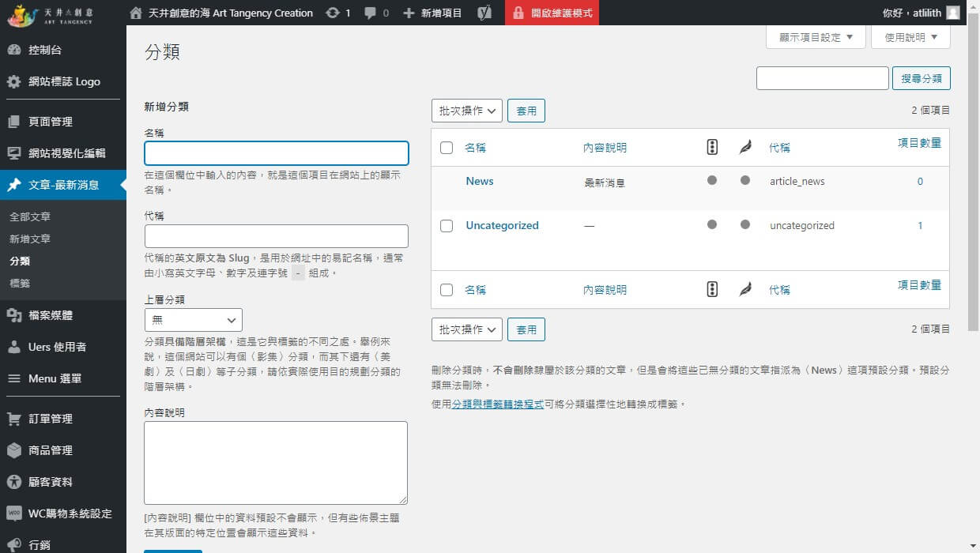980x553 pixels.
Task: Select the 分類 submenu item
Action: click(x=20, y=261)
